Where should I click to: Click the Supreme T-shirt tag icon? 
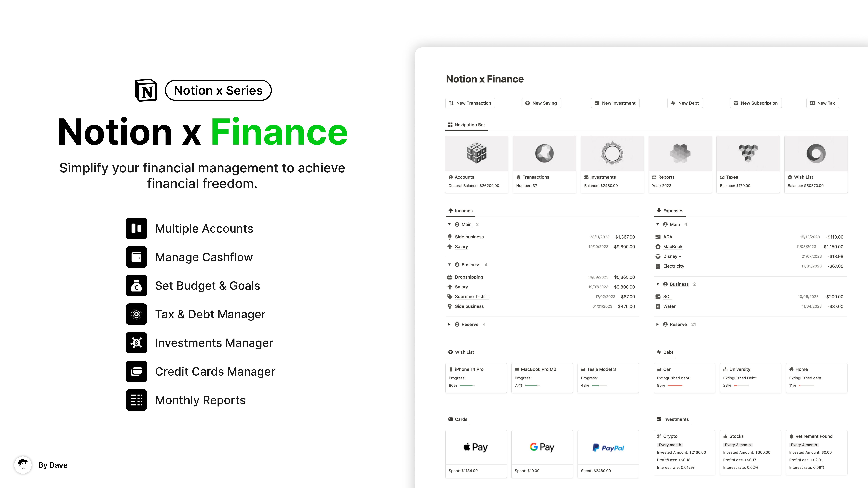pyautogui.click(x=450, y=297)
